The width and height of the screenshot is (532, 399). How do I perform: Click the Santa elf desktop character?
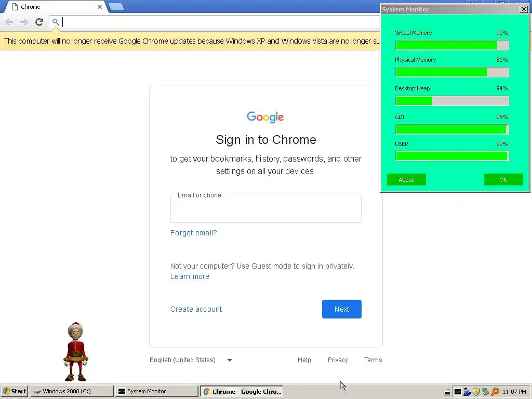(x=76, y=352)
